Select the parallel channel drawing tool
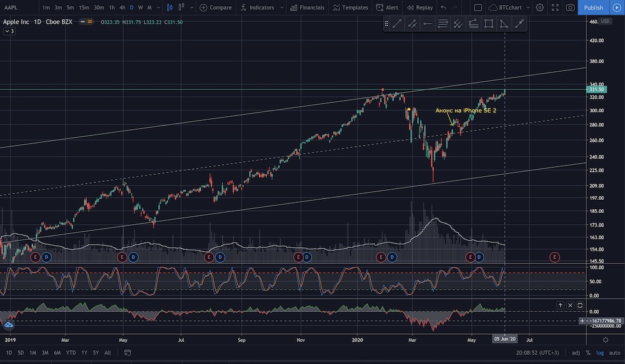The height and width of the screenshot is (364, 625). pos(412,24)
